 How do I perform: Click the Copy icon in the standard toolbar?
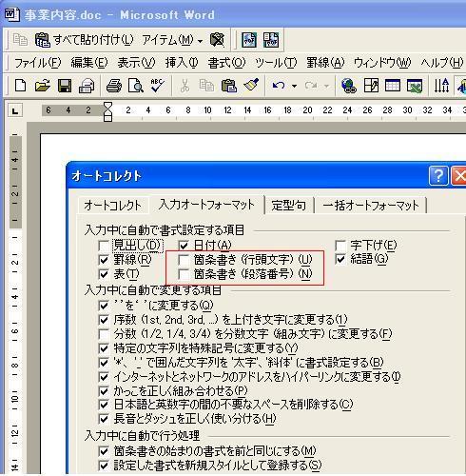[206, 86]
